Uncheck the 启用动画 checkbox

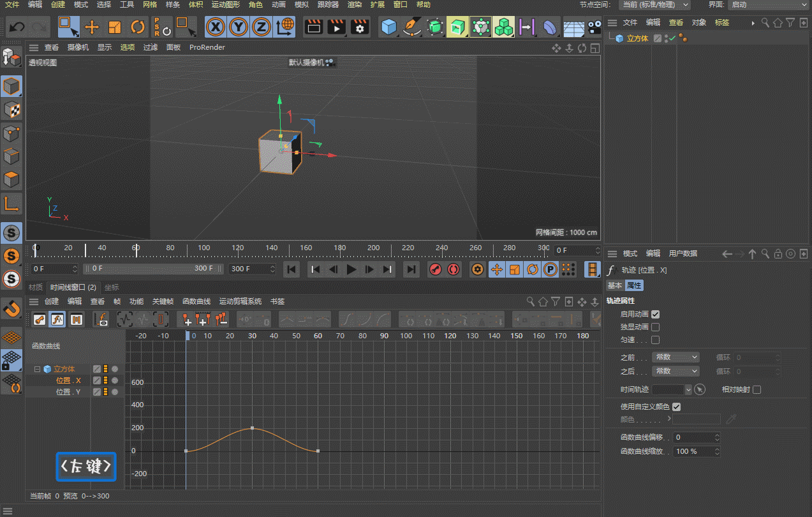click(x=655, y=314)
